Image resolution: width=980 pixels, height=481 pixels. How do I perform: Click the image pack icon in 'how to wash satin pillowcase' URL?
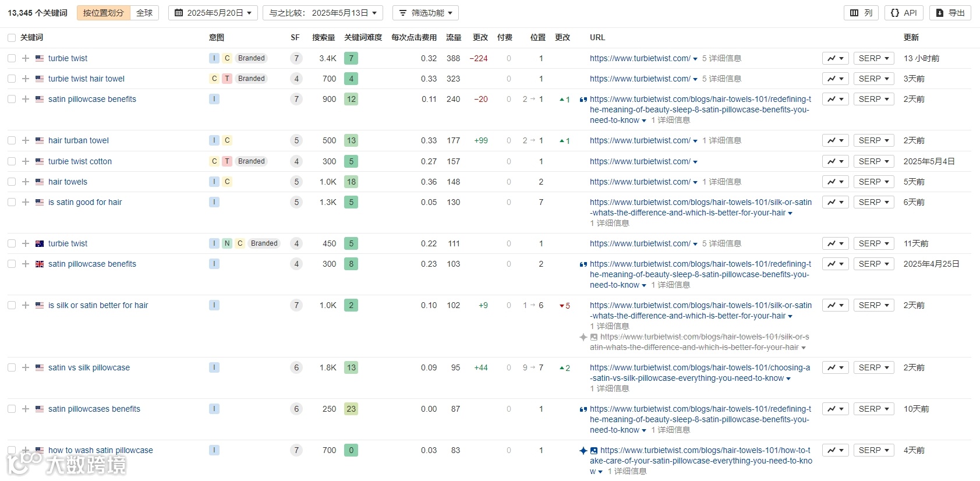pyautogui.click(x=594, y=450)
